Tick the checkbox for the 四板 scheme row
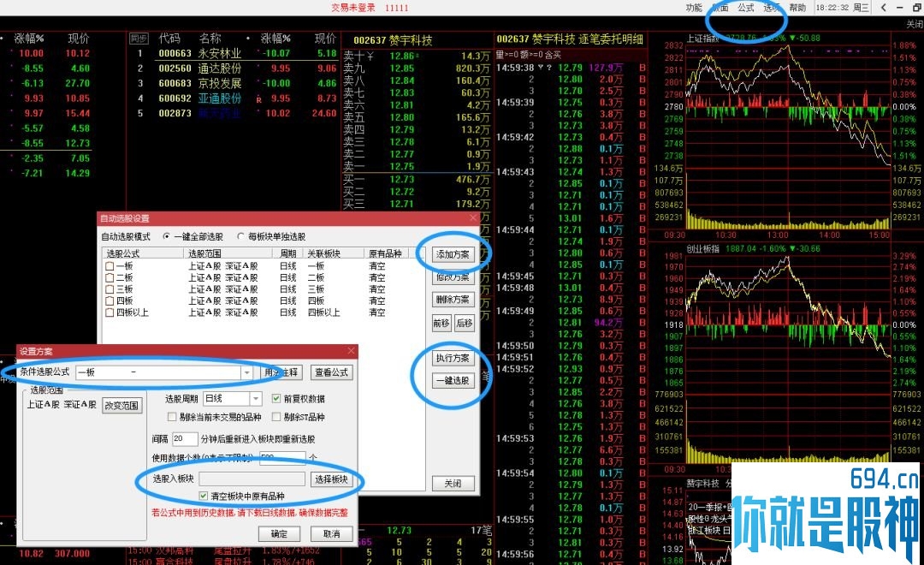The width and height of the screenshot is (924, 565). [110, 300]
